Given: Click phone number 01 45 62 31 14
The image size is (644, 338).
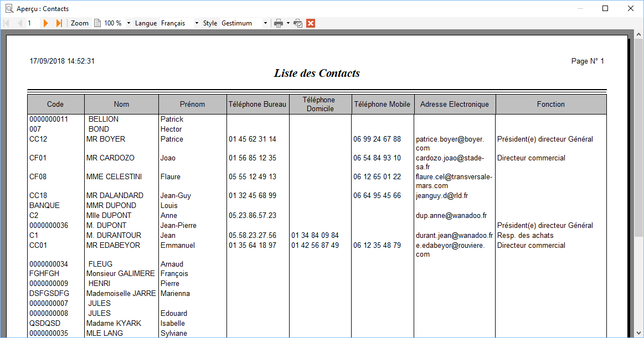Looking at the screenshot, I should click(253, 139).
